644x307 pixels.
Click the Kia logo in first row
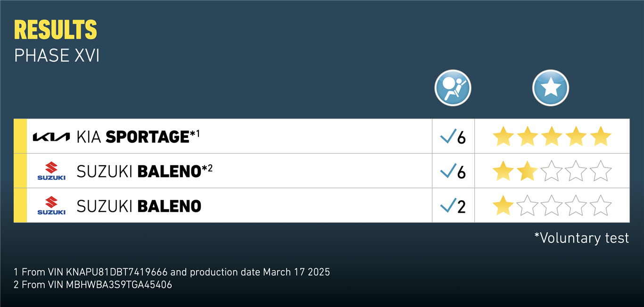coord(51,137)
